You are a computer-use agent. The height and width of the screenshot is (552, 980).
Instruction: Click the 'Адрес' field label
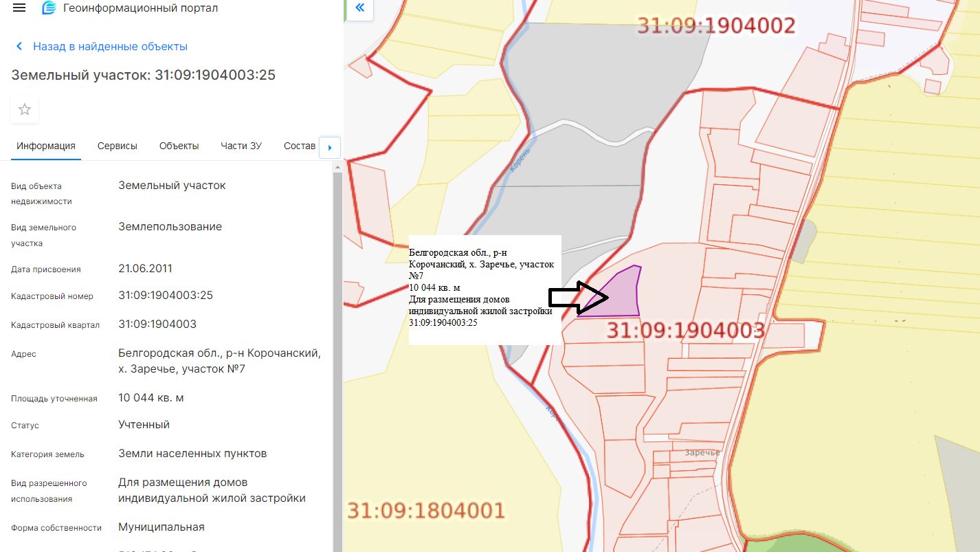23,354
